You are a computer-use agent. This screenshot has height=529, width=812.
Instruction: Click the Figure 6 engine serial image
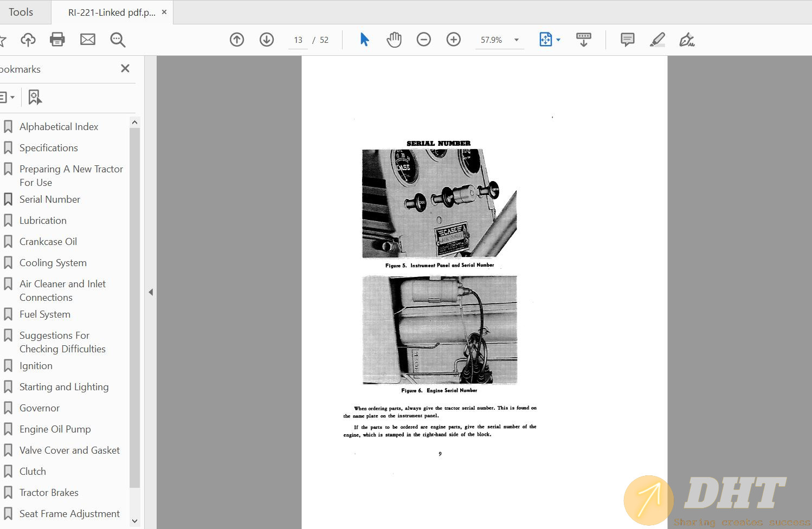440,330
